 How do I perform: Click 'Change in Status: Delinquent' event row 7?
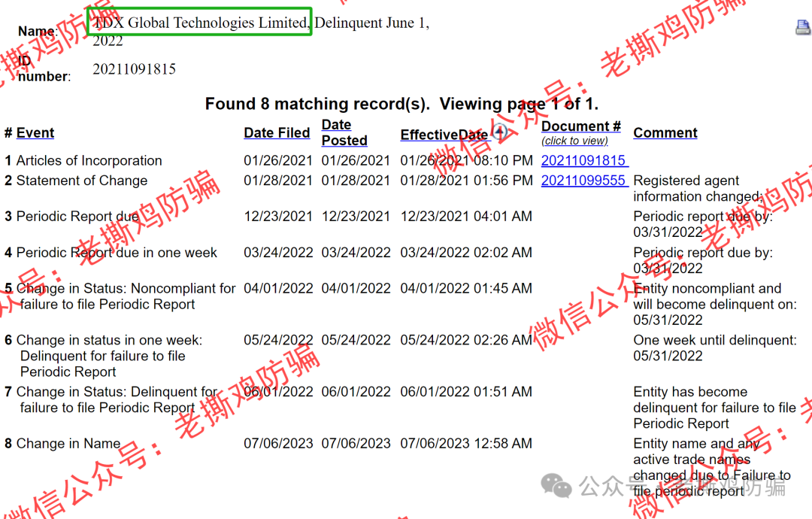[117, 400]
